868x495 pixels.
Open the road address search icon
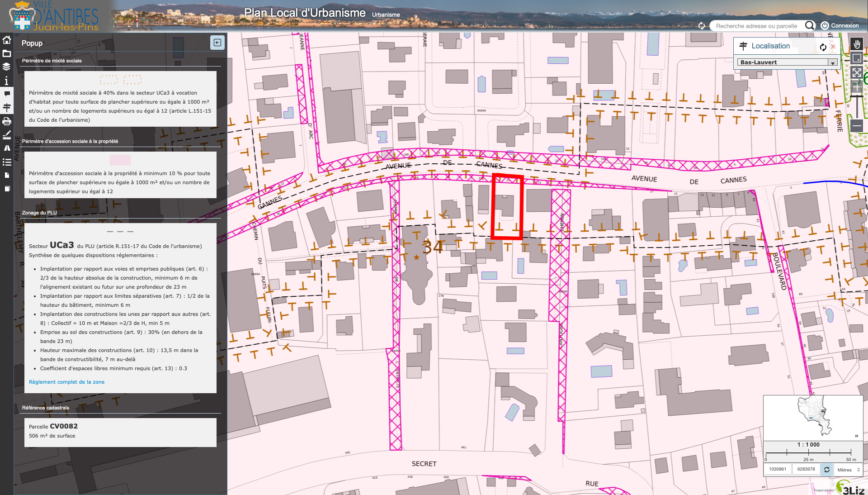(7, 148)
